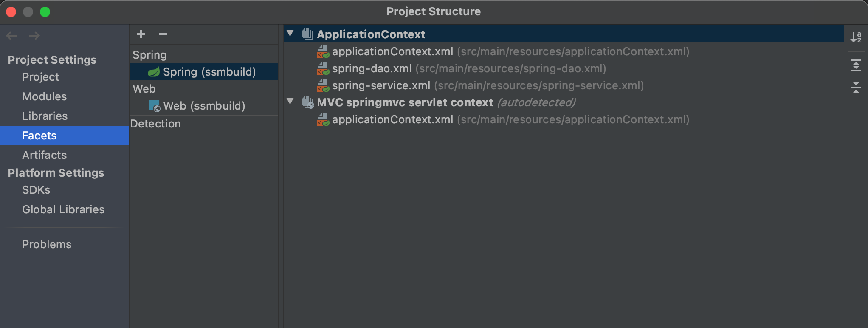The width and height of the screenshot is (868, 328).
Task: Click the spring-dao.xml file icon
Action: 323,68
